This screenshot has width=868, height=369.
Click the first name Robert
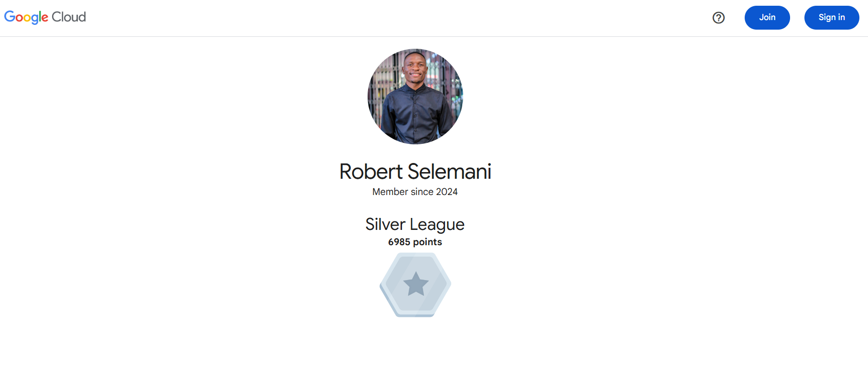(371, 172)
